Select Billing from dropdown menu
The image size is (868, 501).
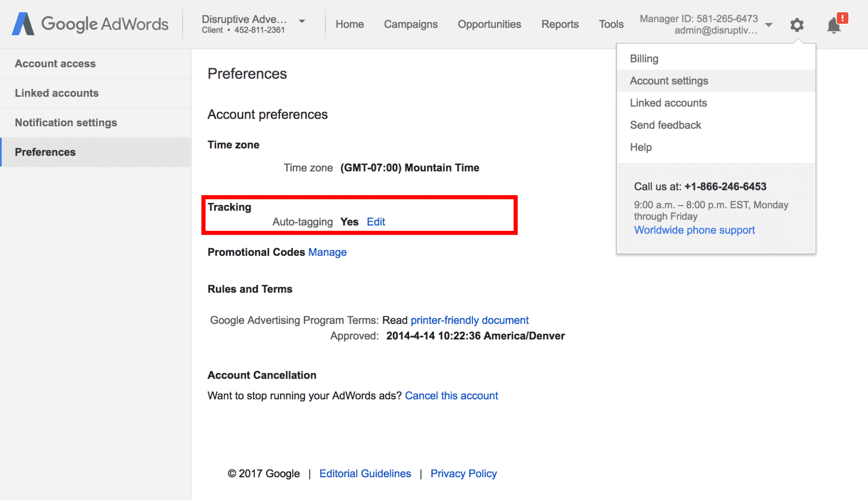click(x=644, y=58)
